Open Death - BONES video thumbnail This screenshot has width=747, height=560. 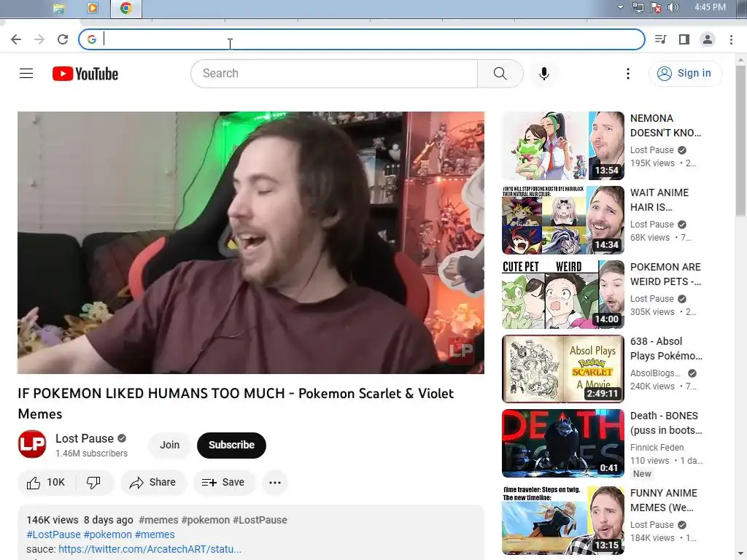[563, 443]
